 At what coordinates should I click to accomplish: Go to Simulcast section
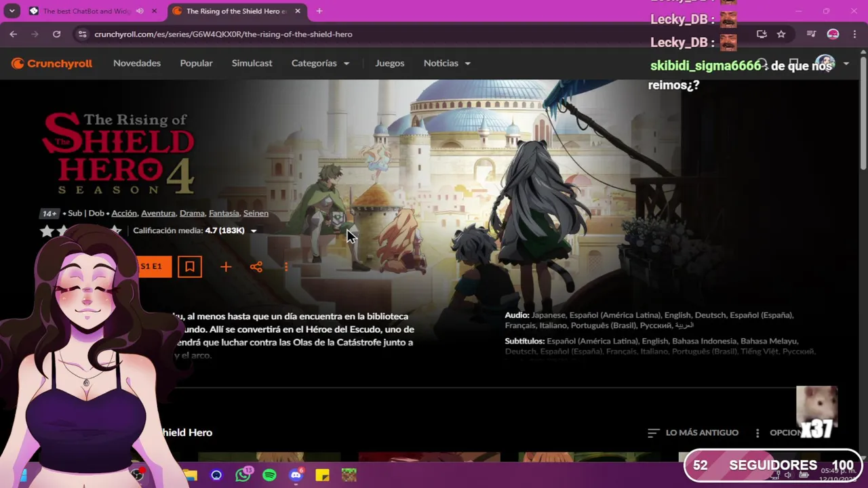252,63
